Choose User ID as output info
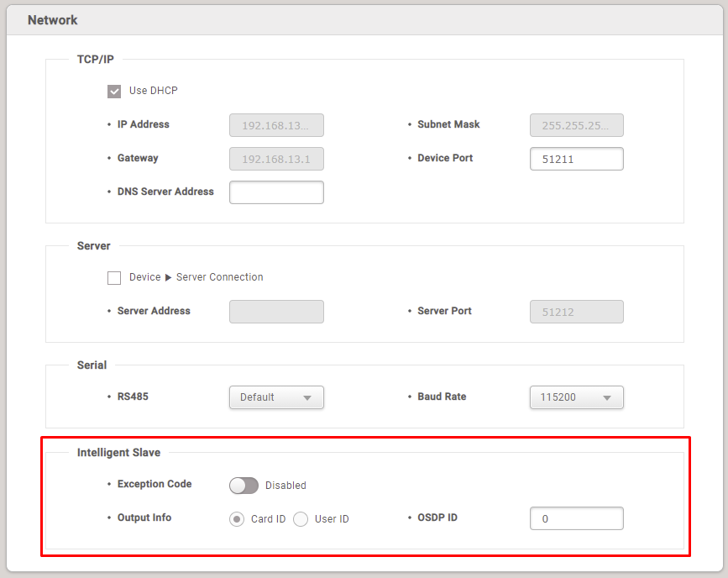Image resolution: width=728 pixels, height=578 pixels. [301, 519]
